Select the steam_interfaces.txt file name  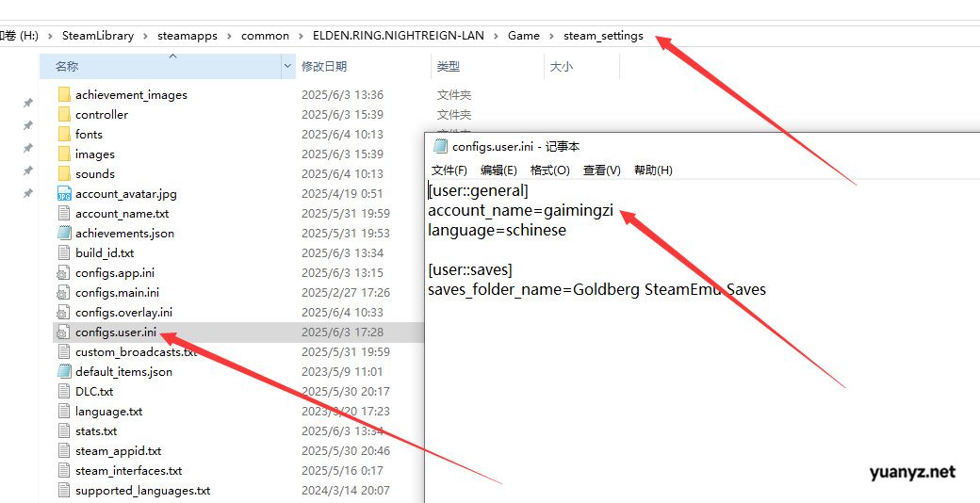(129, 471)
